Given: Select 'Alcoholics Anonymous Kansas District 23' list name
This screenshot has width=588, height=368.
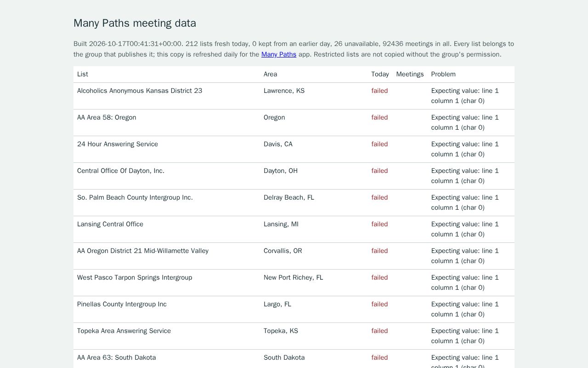Looking at the screenshot, I should pyautogui.click(x=140, y=91).
